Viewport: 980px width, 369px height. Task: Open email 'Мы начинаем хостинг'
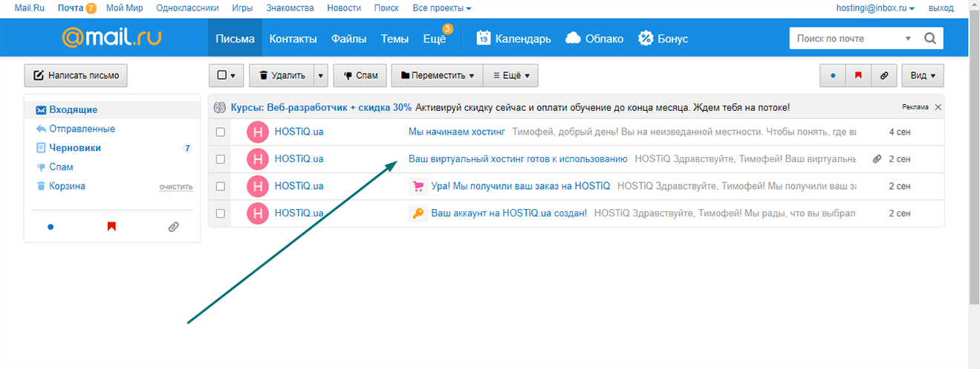pos(456,132)
